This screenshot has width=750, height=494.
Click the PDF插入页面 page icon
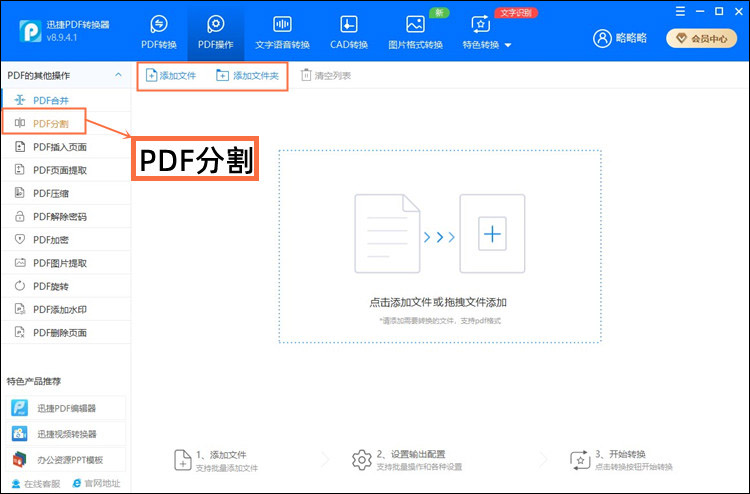(20, 146)
